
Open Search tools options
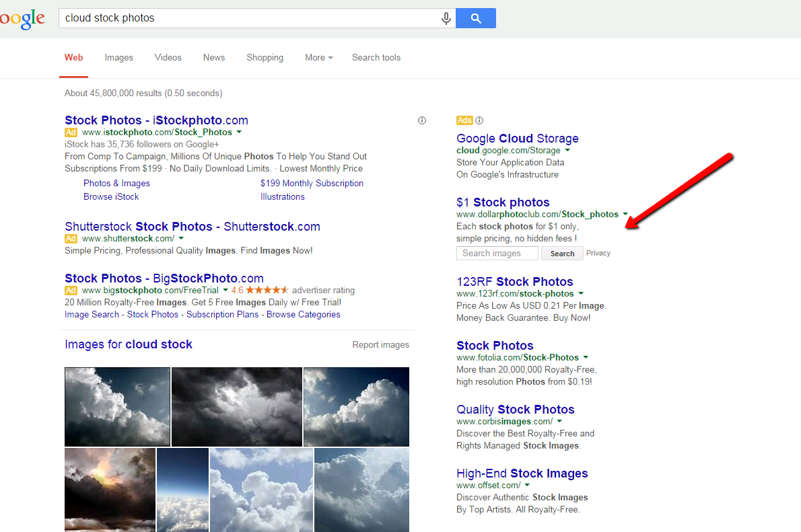pos(376,58)
